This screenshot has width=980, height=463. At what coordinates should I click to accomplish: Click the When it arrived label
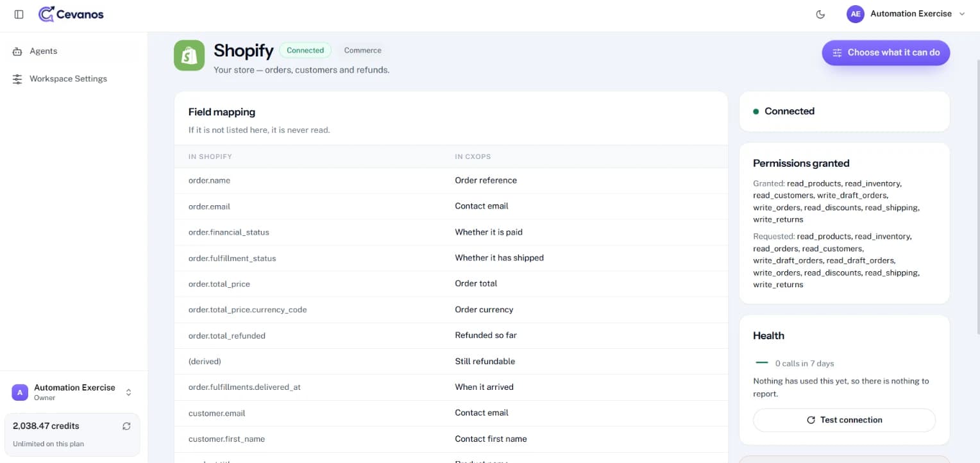click(x=484, y=387)
